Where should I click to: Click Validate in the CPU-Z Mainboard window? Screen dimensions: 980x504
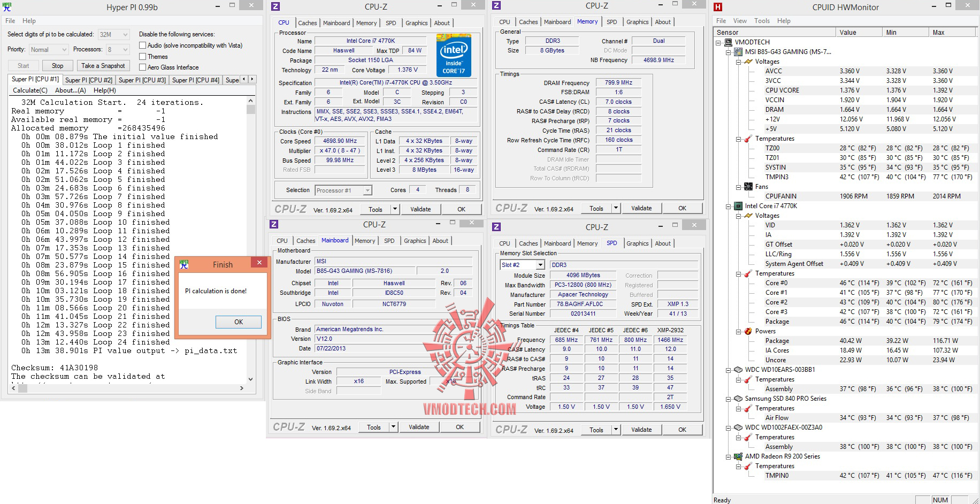tap(419, 427)
